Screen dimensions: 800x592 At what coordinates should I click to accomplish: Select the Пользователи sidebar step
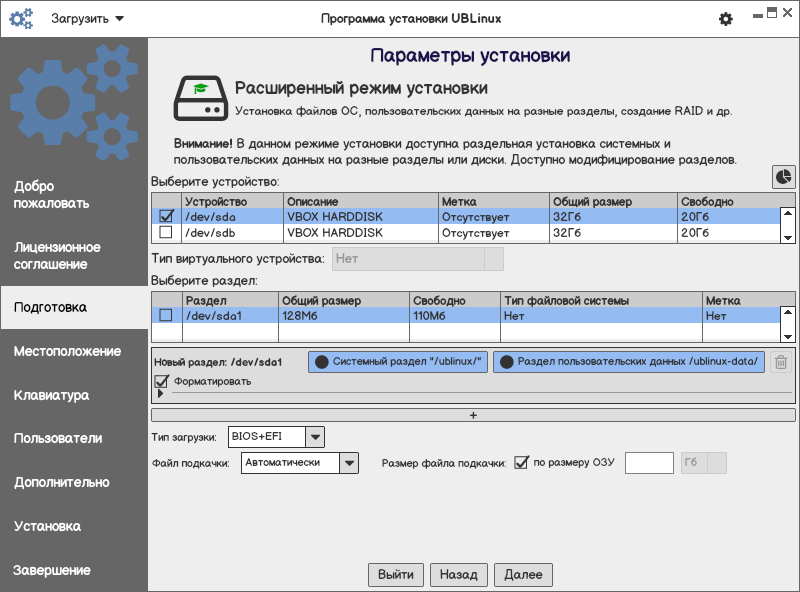click(x=58, y=438)
